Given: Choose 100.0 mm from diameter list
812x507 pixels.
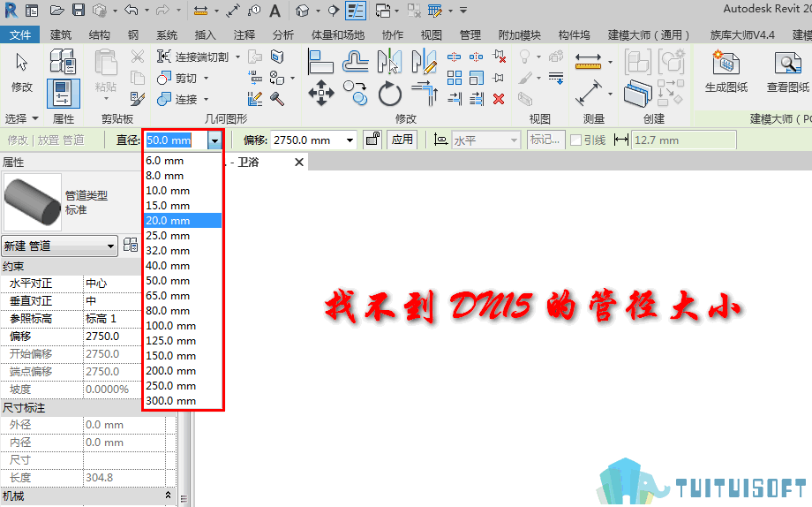Looking at the screenshot, I should (x=183, y=326).
